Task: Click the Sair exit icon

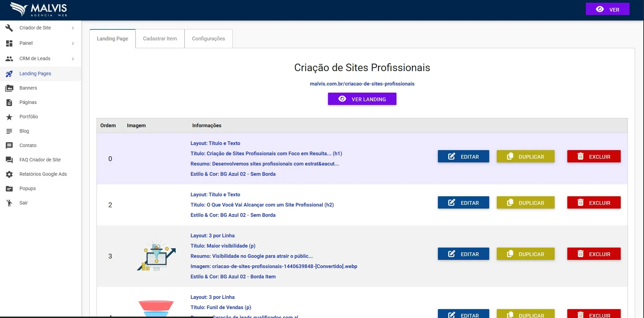Action: click(9, 203)
